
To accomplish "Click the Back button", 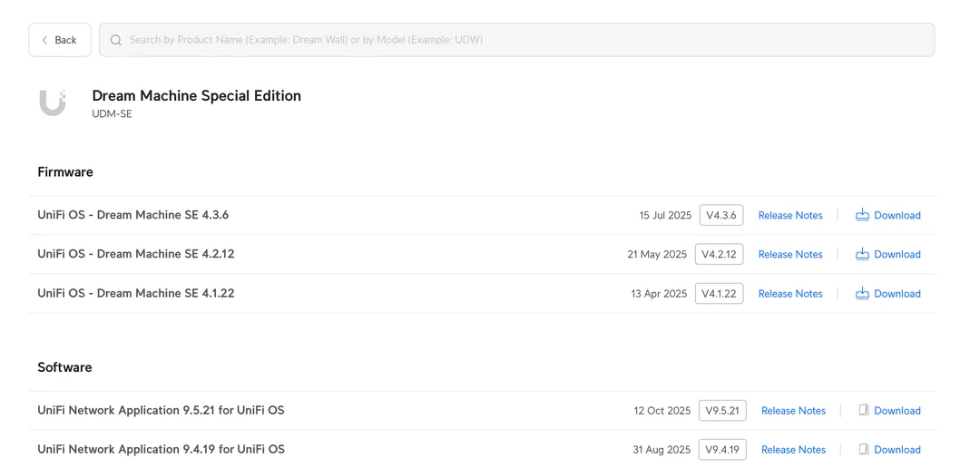I will click(x=60, y=40).
